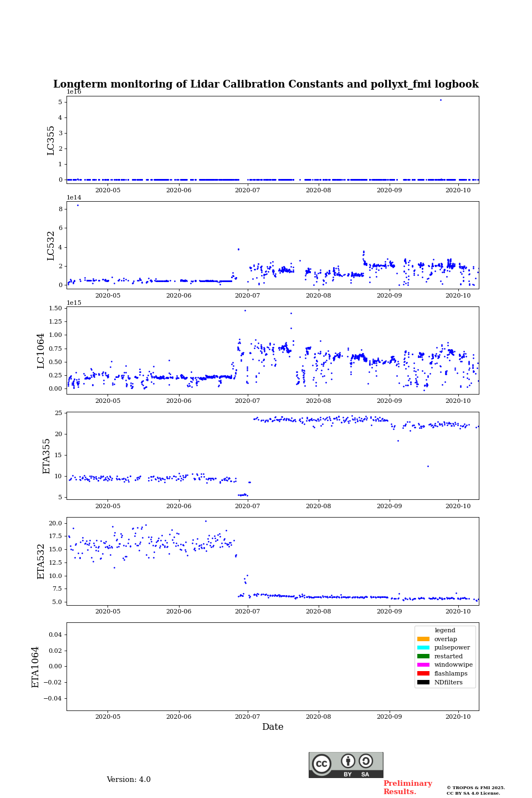This screenshot has width=532, height=798.
Task: Click the red Preliminary Results text
Action: pos(407,787)
